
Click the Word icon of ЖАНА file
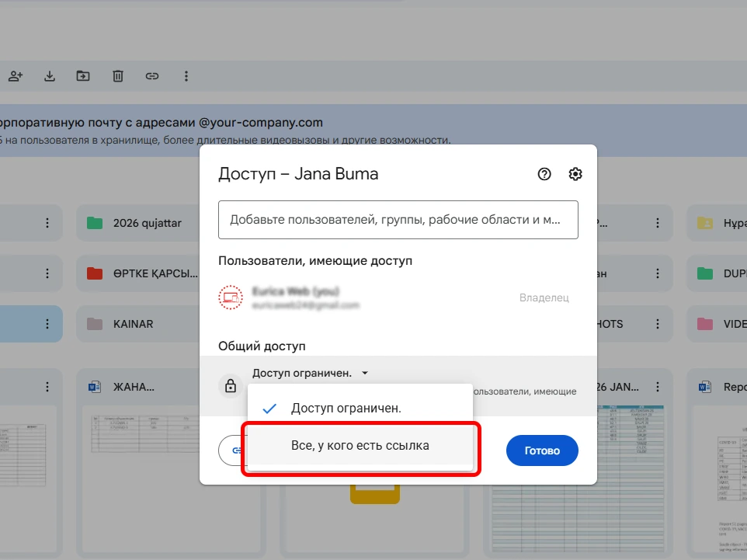pos(95,387)
